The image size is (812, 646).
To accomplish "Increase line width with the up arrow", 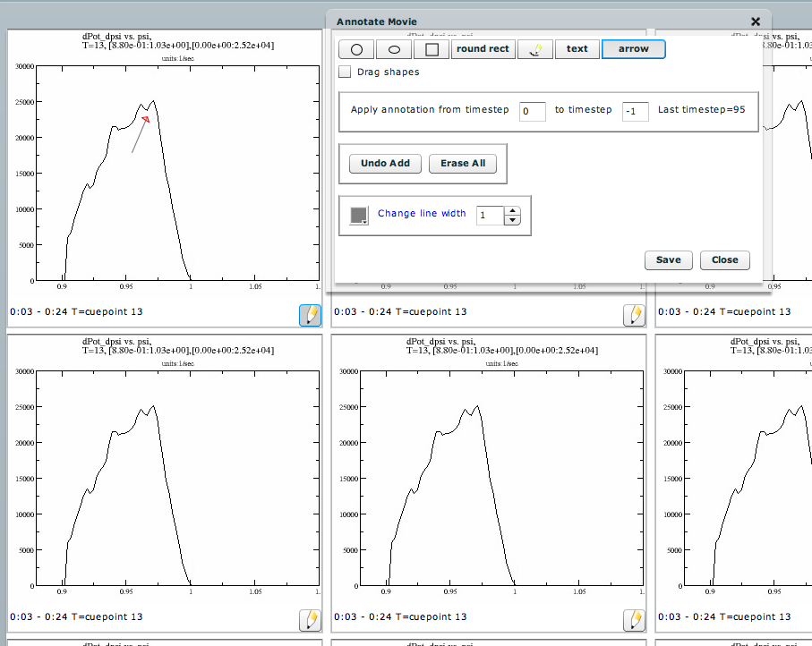I will (x=512, y=210).
